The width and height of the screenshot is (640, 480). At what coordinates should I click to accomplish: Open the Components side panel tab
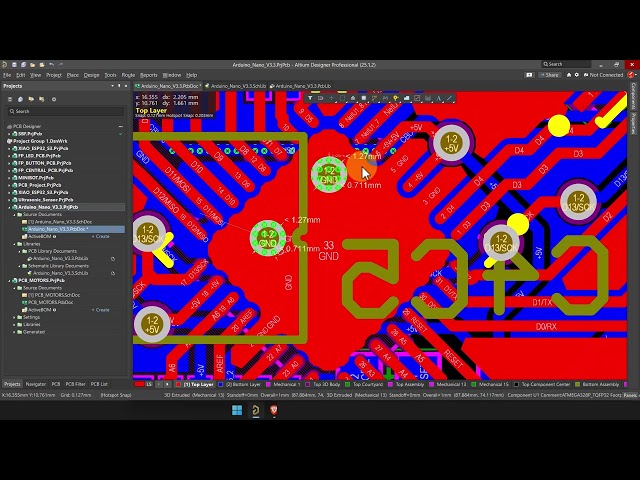(x=633, y=96)
